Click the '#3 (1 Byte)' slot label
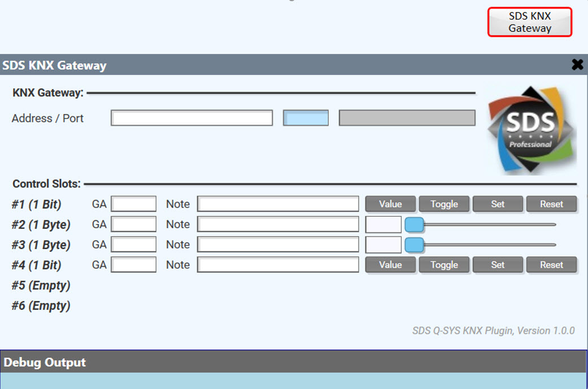The image size is (588, 389). (x=41, y=244)
